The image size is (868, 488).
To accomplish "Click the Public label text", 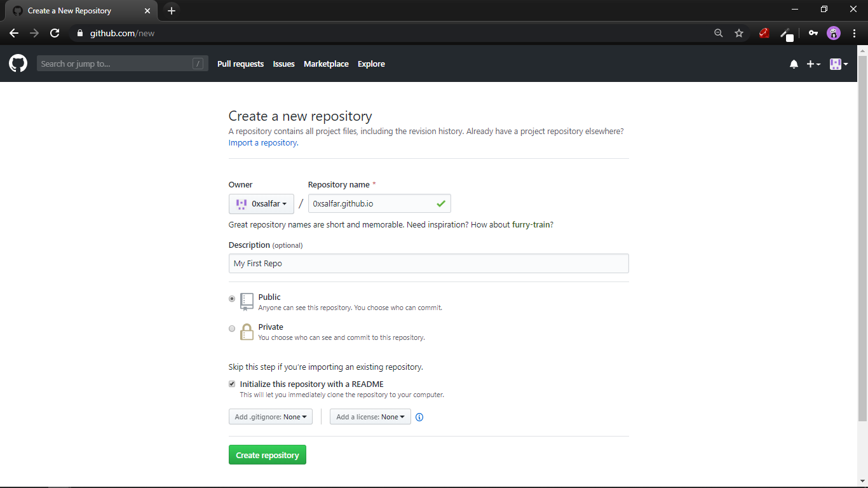I will [269, 297].
